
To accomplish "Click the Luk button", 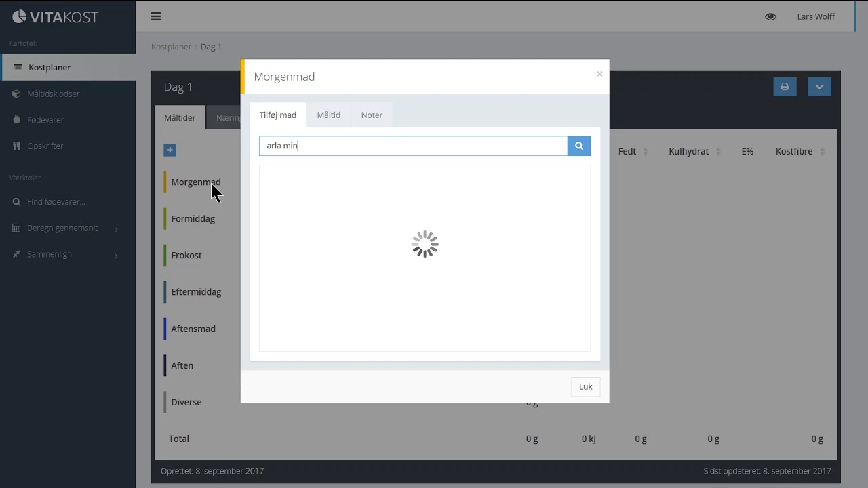I will [585, 386].
